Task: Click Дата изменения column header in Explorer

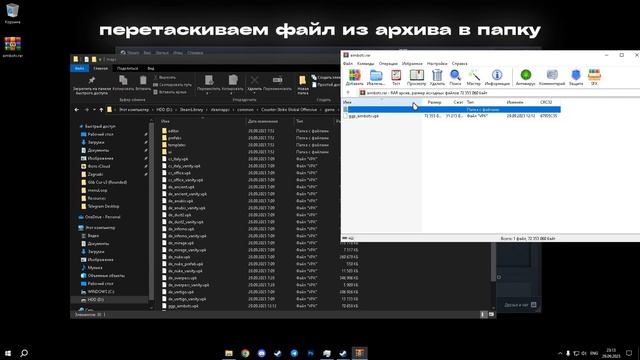Action: point(262,121)
